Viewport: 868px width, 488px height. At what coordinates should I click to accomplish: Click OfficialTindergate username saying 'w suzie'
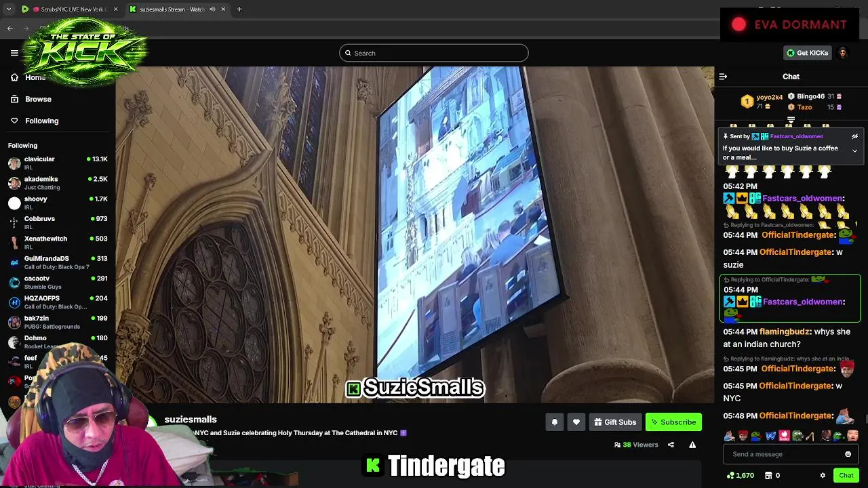point(795,251)
